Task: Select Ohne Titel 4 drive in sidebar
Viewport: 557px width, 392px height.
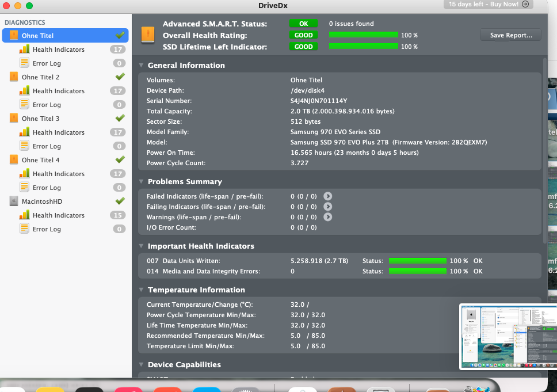Action: pyautogui.click(x=40, y=160)
